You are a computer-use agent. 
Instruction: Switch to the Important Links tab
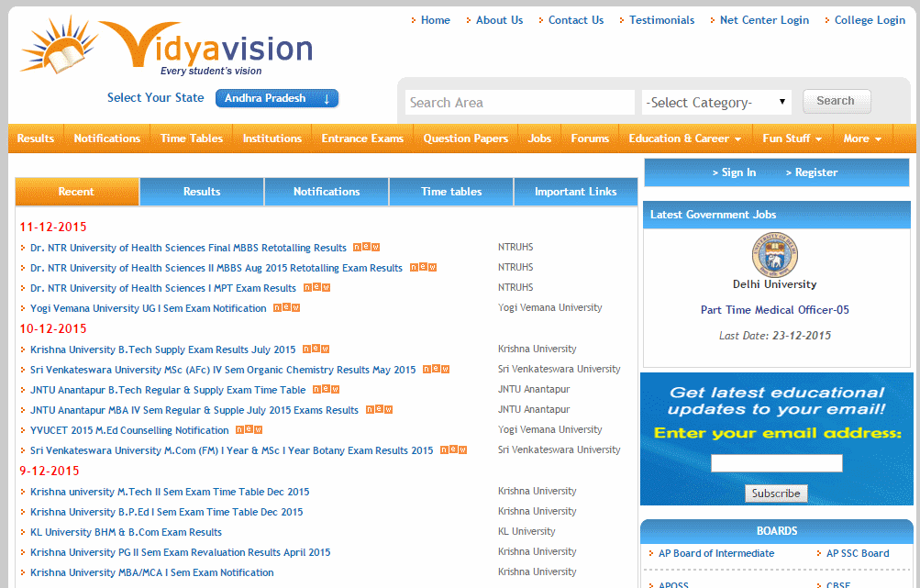pyautogui.click(x=576, y=192)
